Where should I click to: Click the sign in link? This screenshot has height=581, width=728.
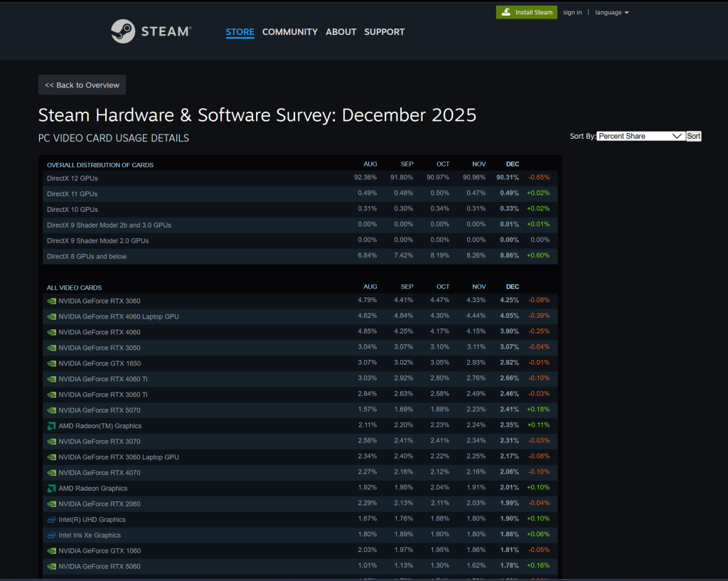[572, 12]
